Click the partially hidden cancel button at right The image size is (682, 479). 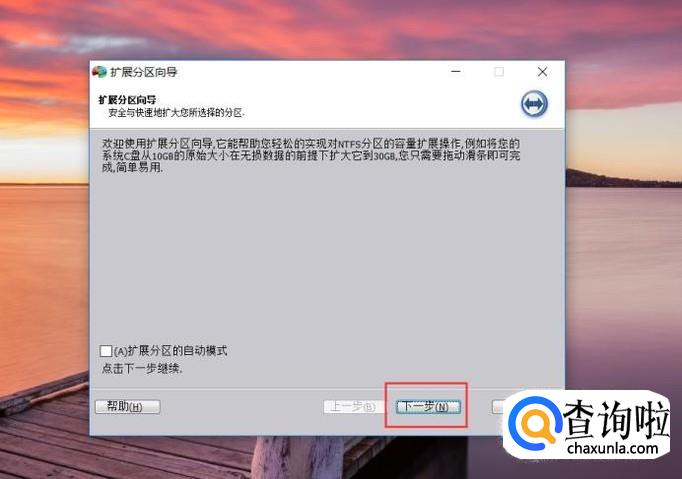click(499, 407)
